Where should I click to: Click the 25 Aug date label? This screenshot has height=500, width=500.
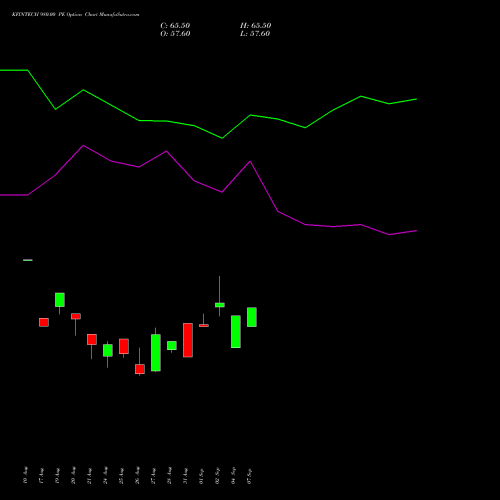pyautogui.click(x=121, y=476)
